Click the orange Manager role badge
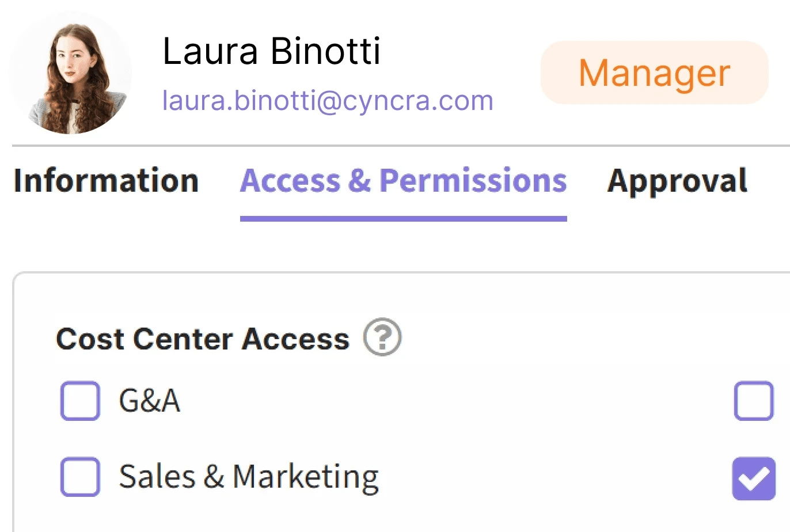Screen dimensions: 790x532 point(655,73)
